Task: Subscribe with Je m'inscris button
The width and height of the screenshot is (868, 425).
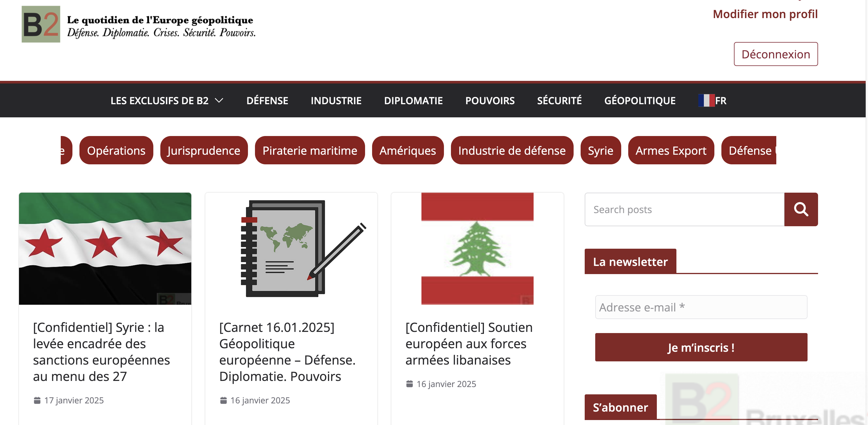Action: click(x=701, y=347)
